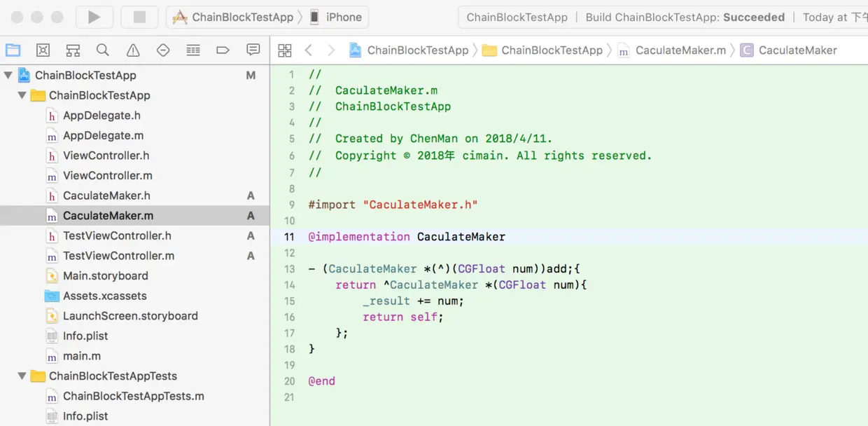This screenshot has width=868, height=426.
Task: Click line number 20 in the gutter
Action: click(x=289, y=381)
